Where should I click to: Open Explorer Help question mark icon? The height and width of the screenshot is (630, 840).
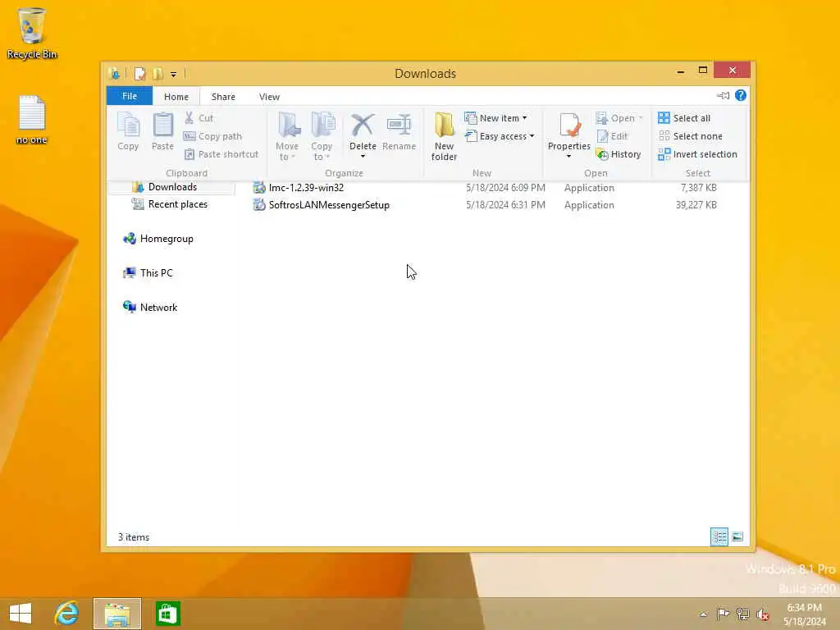pos(741,95)
